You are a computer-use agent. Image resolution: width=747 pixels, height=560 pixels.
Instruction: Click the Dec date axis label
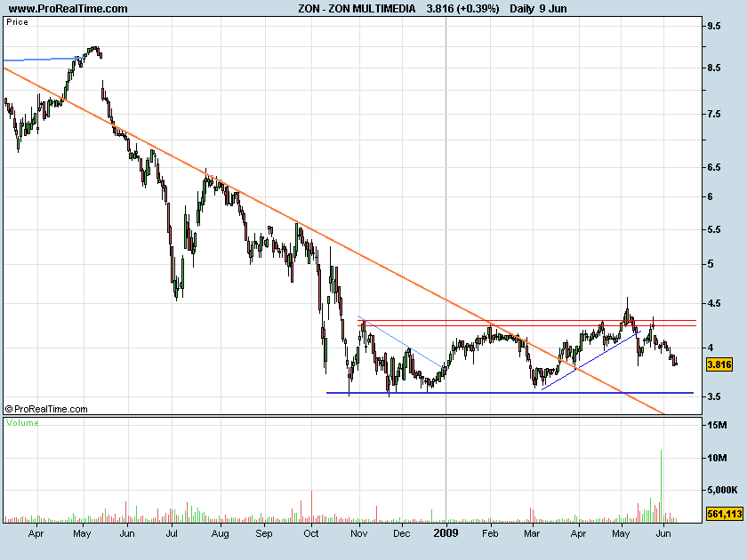click(x=402, y=534)
